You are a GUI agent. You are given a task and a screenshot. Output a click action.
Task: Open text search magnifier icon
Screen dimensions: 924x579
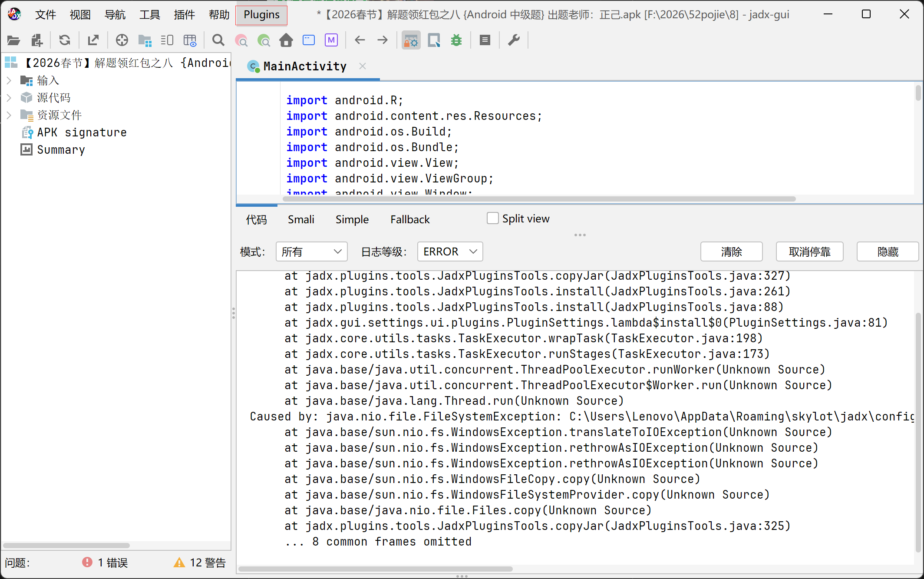pyautogui.click(x=218, y=40)
